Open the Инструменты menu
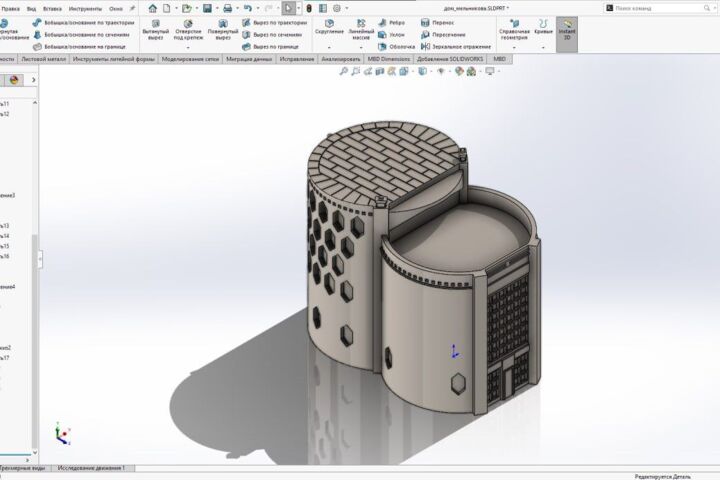 pyautogui.click(x=85, y=9)
